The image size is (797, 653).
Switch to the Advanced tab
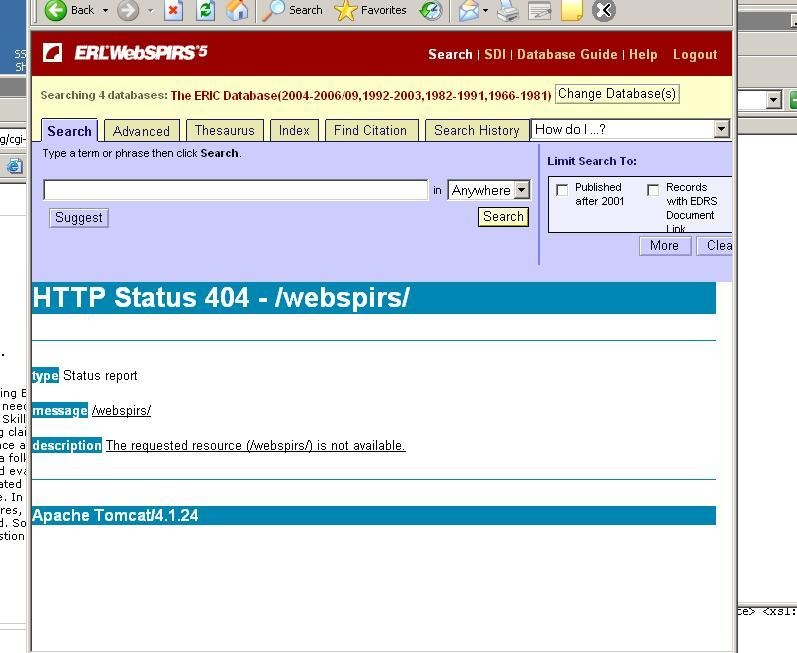coord(141,131)
